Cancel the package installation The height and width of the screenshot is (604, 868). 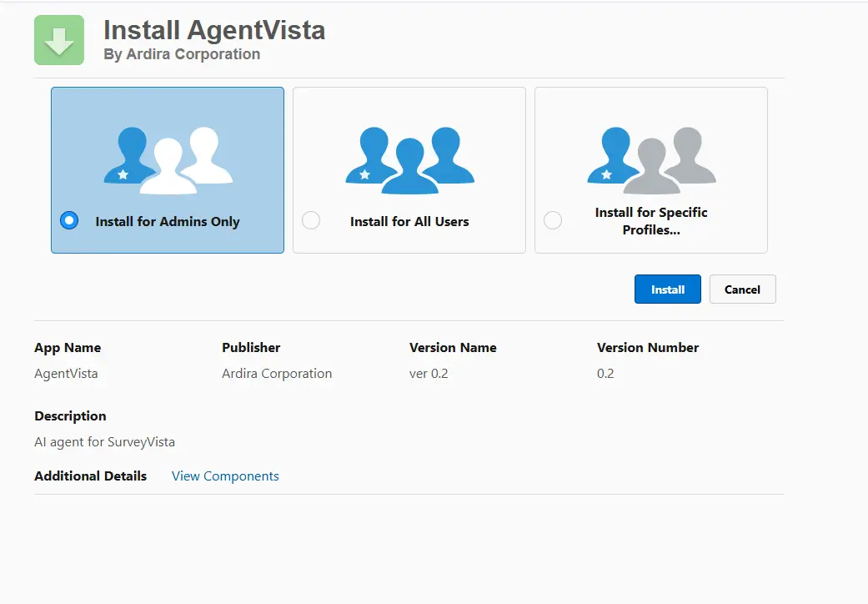click(742, 289)
